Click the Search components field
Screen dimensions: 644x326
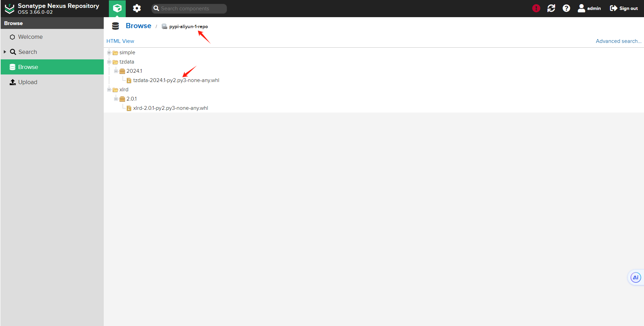pos(189,9)
